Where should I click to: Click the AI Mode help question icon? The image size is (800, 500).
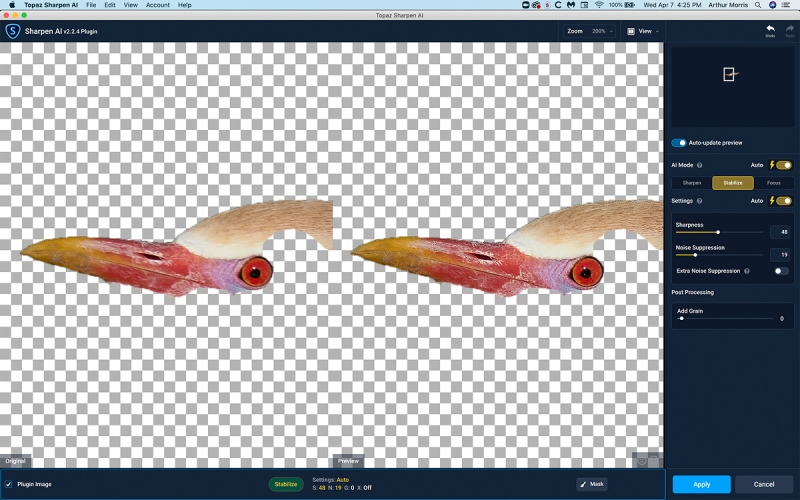pos(699,165)
